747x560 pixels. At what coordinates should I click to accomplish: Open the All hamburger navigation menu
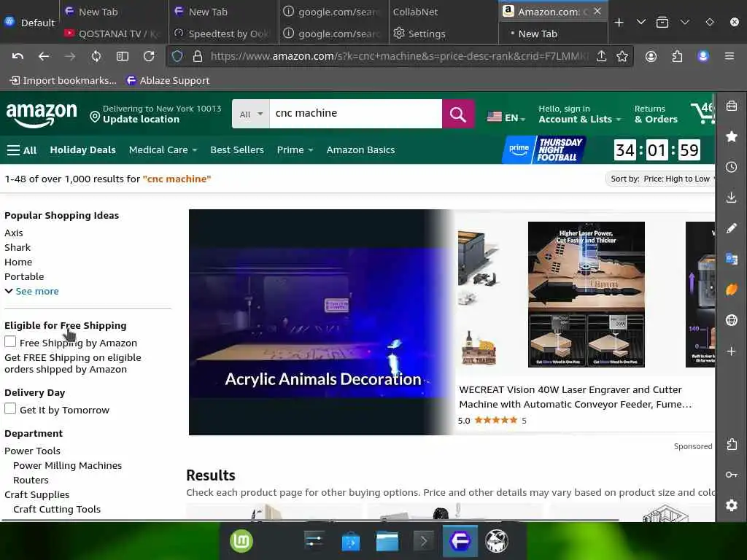coord(21,150)
